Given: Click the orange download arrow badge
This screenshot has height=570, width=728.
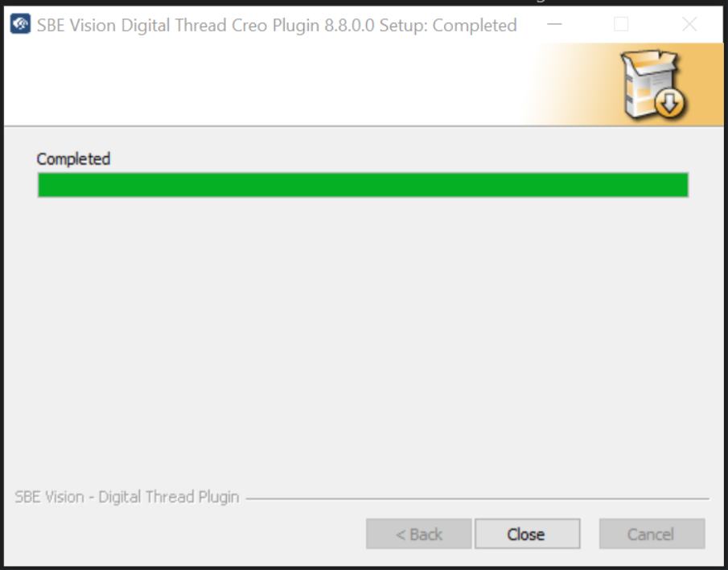Looking at the screenshot, I should (x=669, y=103).
